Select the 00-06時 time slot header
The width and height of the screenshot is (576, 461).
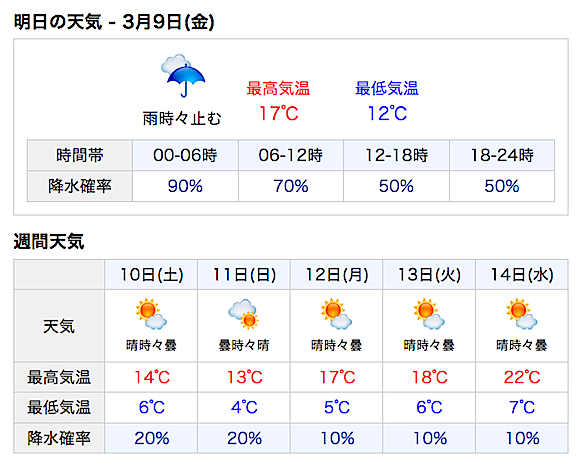pyautogui.click(x=185, y=155)
